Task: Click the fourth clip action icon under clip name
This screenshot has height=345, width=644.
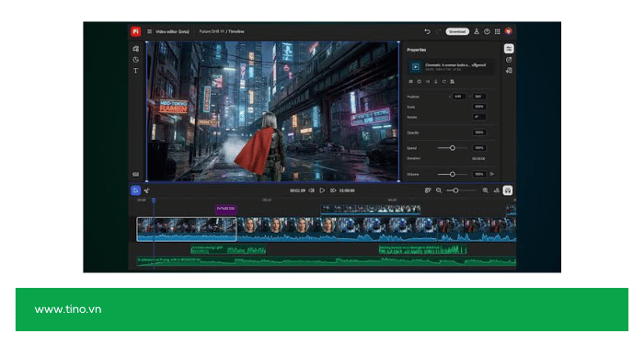Action: point(436,81)
